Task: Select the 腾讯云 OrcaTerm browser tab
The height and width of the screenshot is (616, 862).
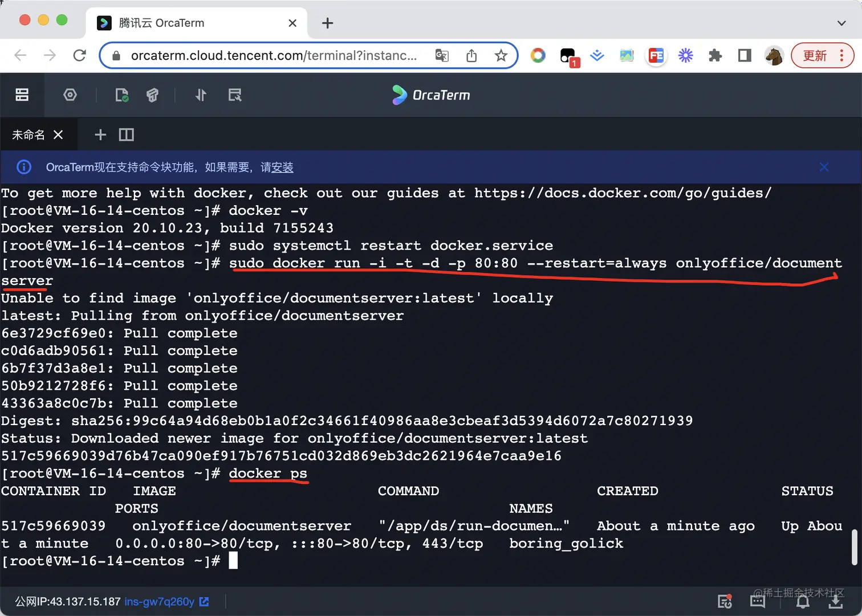Action: 197,23
